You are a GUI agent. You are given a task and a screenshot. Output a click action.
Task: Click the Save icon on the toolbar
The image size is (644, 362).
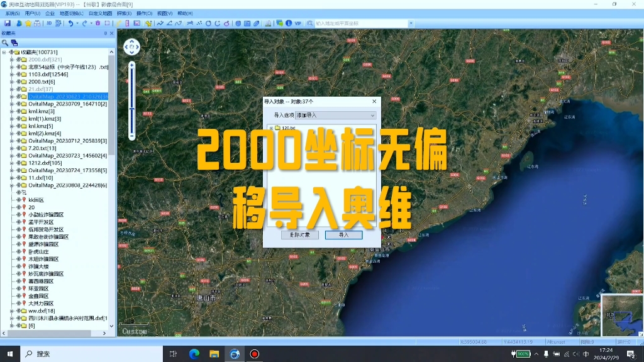tap(8, 23)
